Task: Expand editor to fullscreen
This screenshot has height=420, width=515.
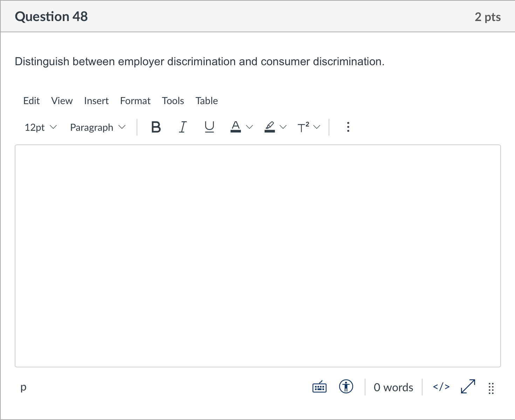Action: point(468,387)
